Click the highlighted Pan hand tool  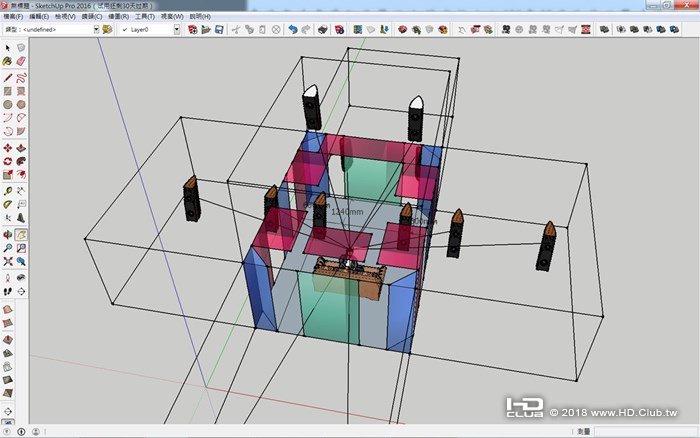coord(21,235)
